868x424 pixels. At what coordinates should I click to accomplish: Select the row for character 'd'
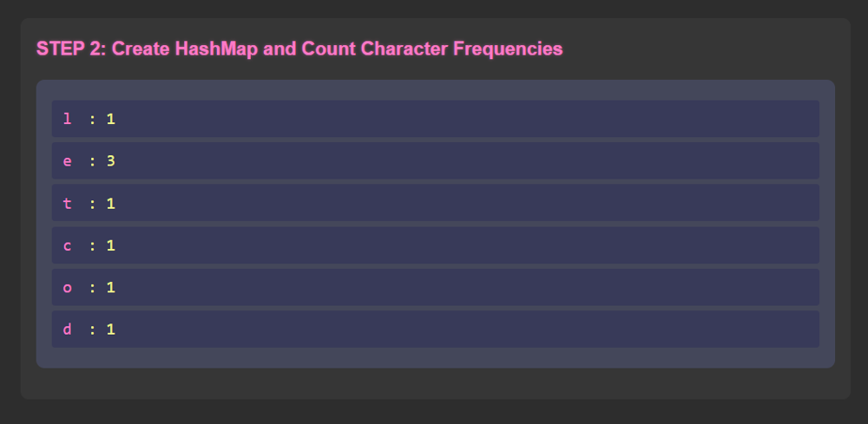[x=435, y=329]
